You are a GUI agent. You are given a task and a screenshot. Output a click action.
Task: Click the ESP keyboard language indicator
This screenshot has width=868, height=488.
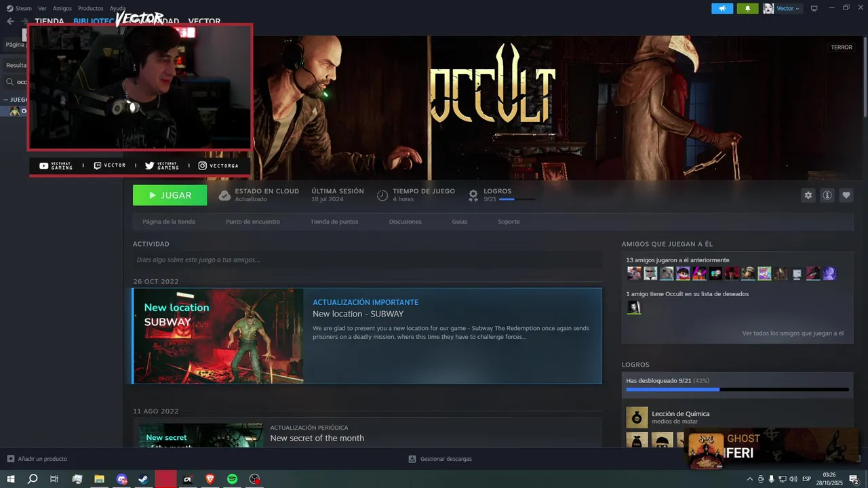click(x=807, y=479)
